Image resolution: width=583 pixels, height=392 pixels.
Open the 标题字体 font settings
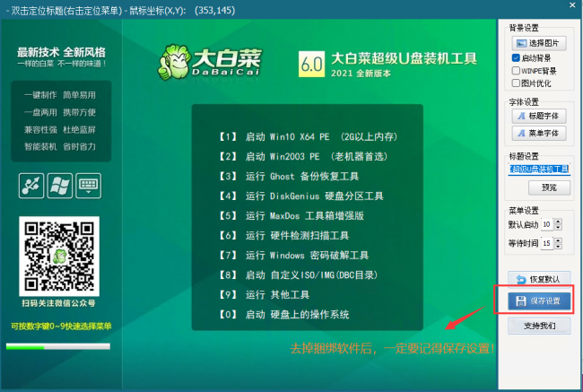[539, 116]
